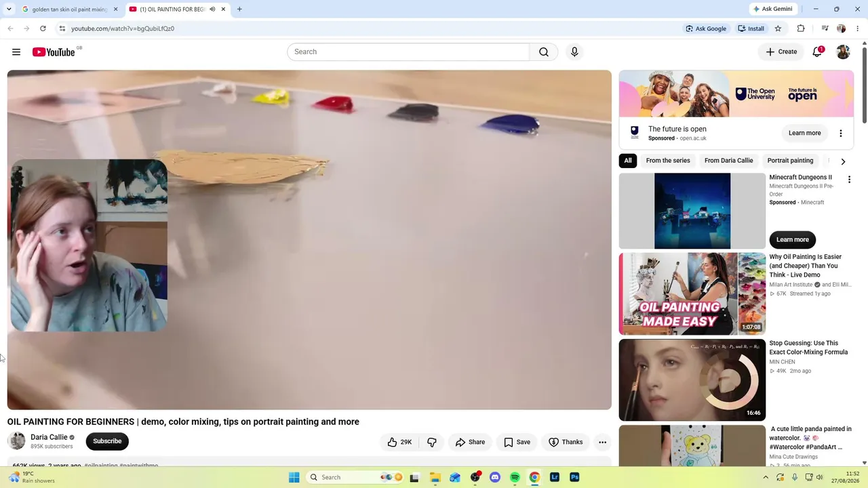Click the Ask Gemini button
The width and height of the screenshot is (868, 488).
(x=772, y=9)
